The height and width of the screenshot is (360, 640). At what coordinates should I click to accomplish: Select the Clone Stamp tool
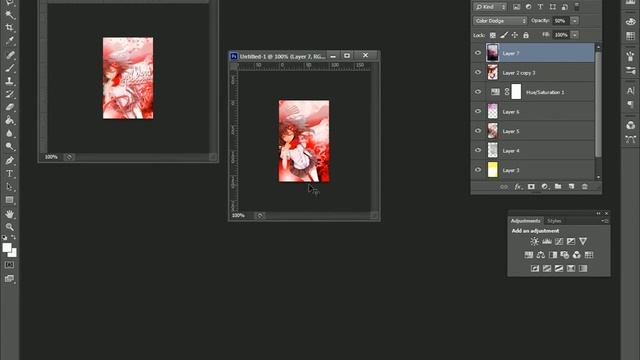[x=9, y=81]
